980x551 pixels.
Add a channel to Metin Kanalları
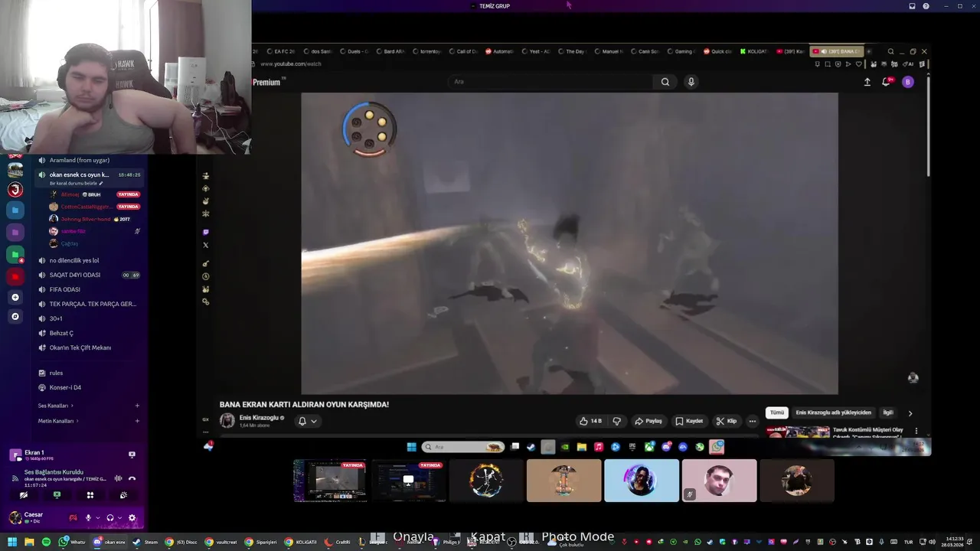137,421
